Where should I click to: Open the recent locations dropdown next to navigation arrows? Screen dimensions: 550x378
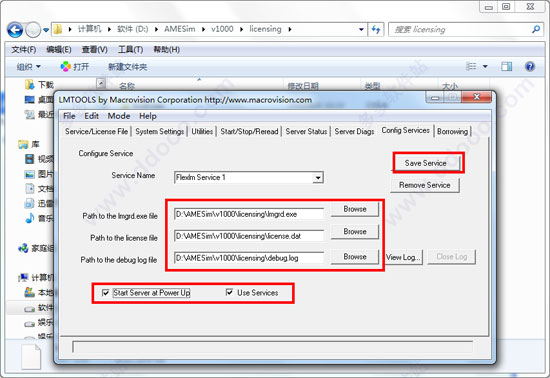click(x=46, y=30)
